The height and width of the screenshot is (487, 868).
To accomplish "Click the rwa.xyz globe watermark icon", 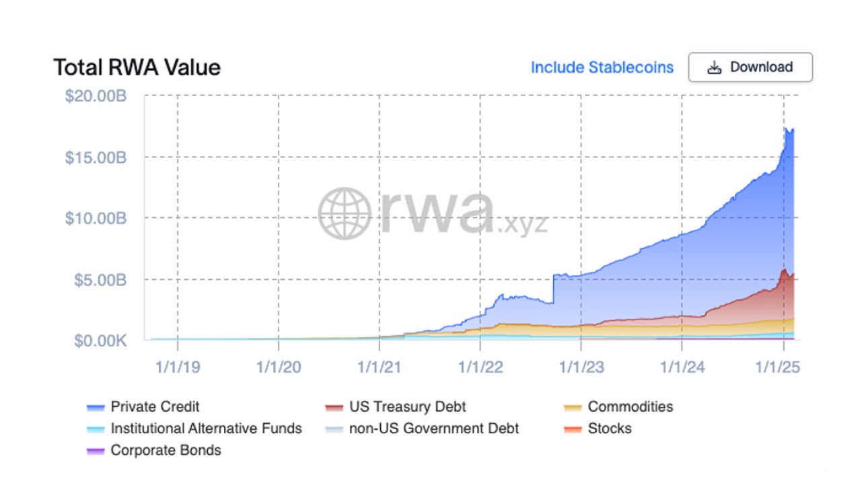I will pyautogui.click(x=344, y=213).
